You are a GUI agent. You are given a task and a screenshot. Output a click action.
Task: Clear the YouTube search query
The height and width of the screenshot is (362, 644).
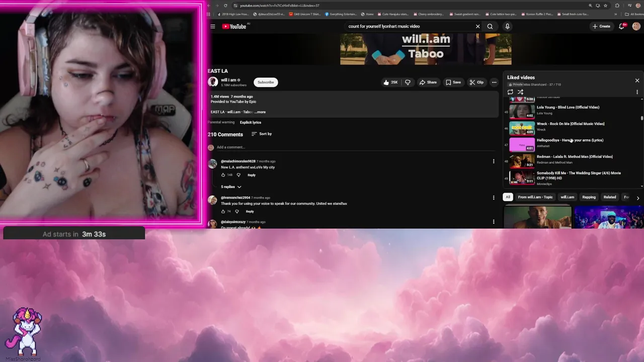(x=477, y=26)
